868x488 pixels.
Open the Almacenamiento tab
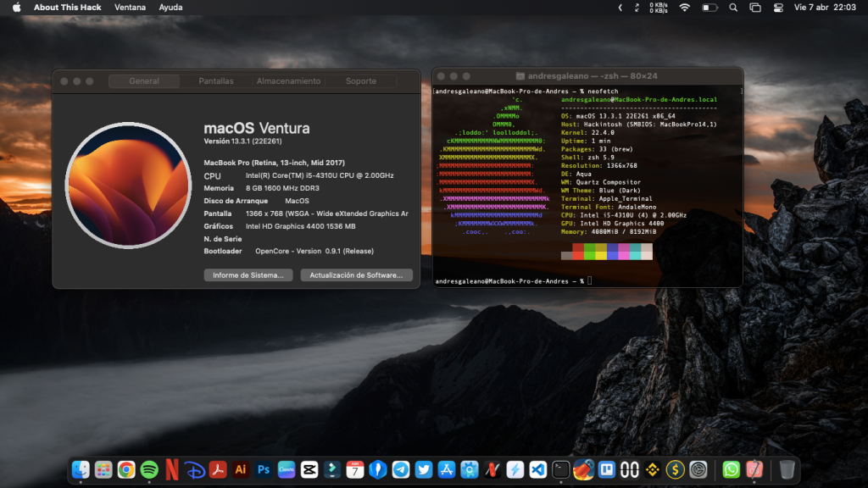(x=288, y=81)
